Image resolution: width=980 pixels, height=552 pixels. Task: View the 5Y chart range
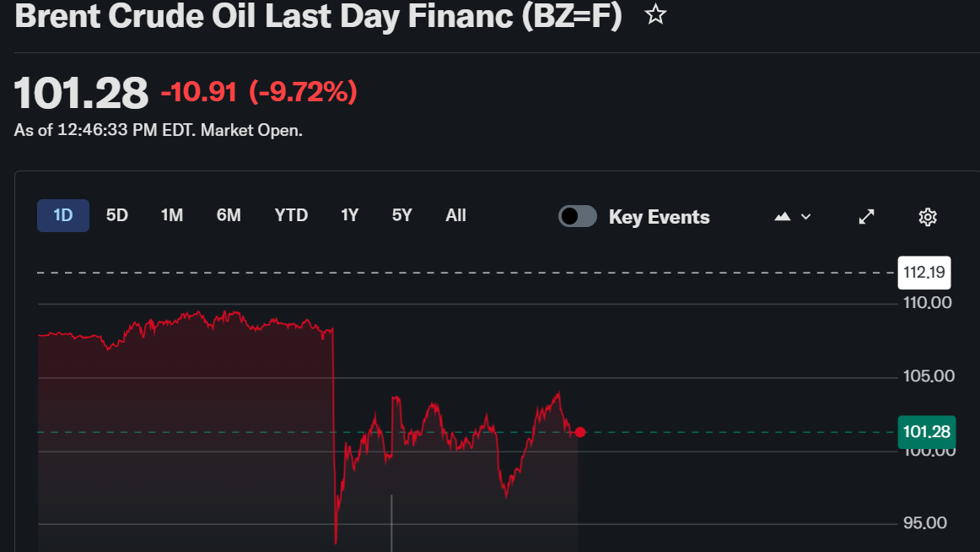[402, 215]
